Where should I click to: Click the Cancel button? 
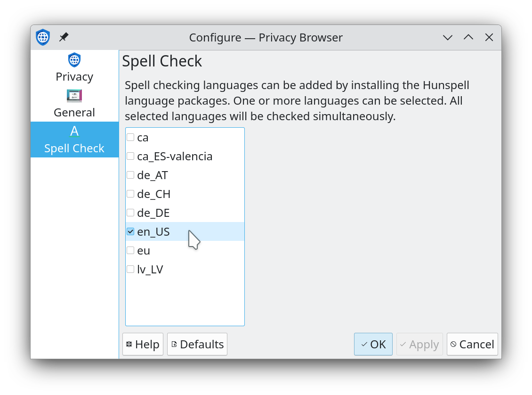tap(472, 345)
